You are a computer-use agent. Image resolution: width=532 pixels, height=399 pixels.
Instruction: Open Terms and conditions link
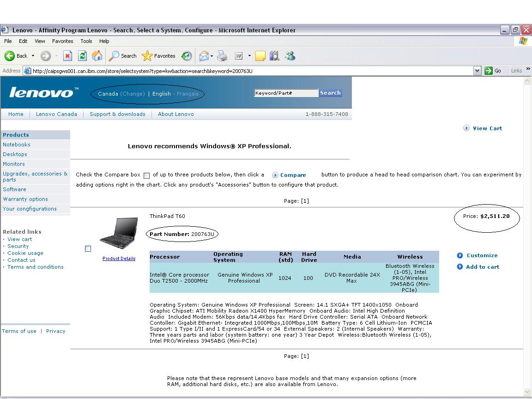(x=36, y=267)
